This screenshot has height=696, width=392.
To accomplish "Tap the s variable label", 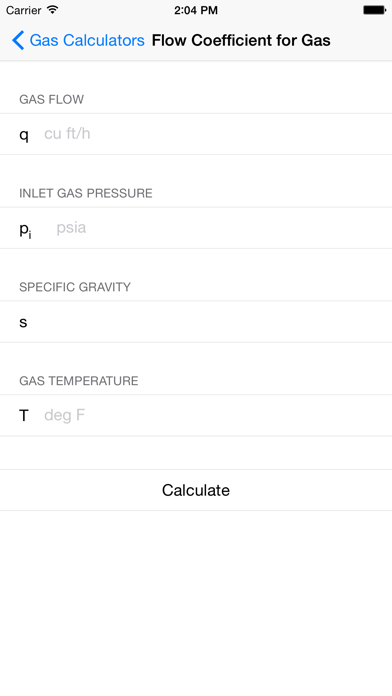I will pyautogui.click(x=23, y=322).
